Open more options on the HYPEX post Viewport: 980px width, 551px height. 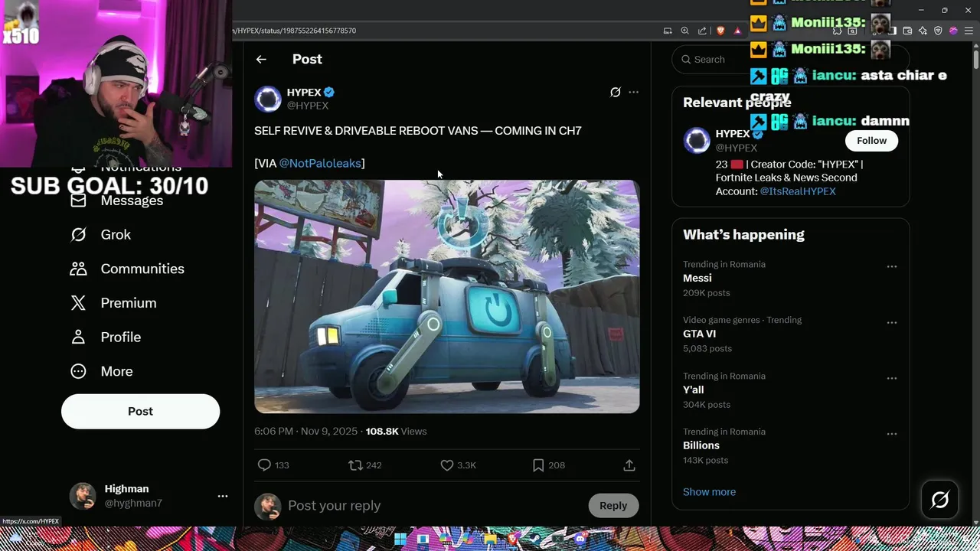(x=633, y=92)
